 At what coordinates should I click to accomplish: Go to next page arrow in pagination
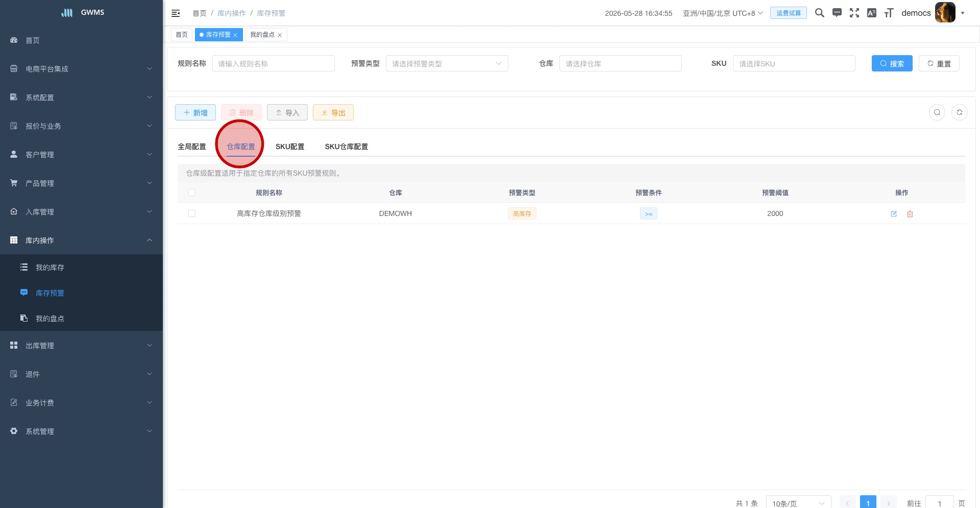tap(889, 503)
